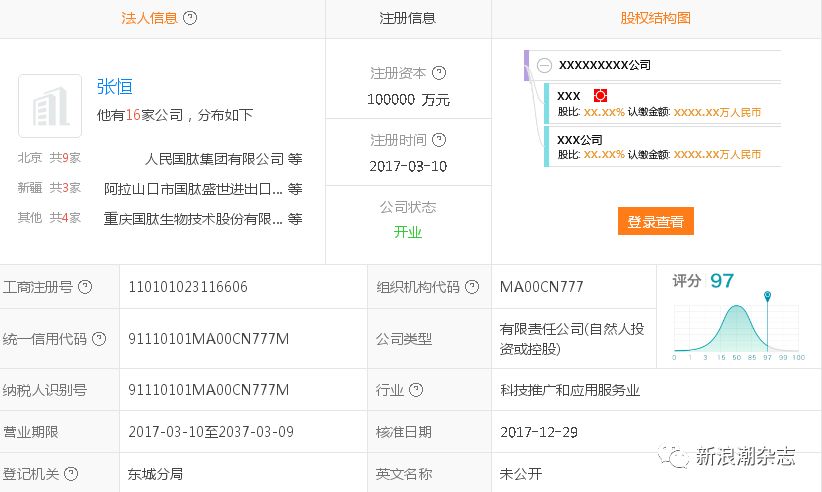This screenshot has width=822, height=492.
Task: Click help icon beside 统一信用代码
Action: (99, 338)
